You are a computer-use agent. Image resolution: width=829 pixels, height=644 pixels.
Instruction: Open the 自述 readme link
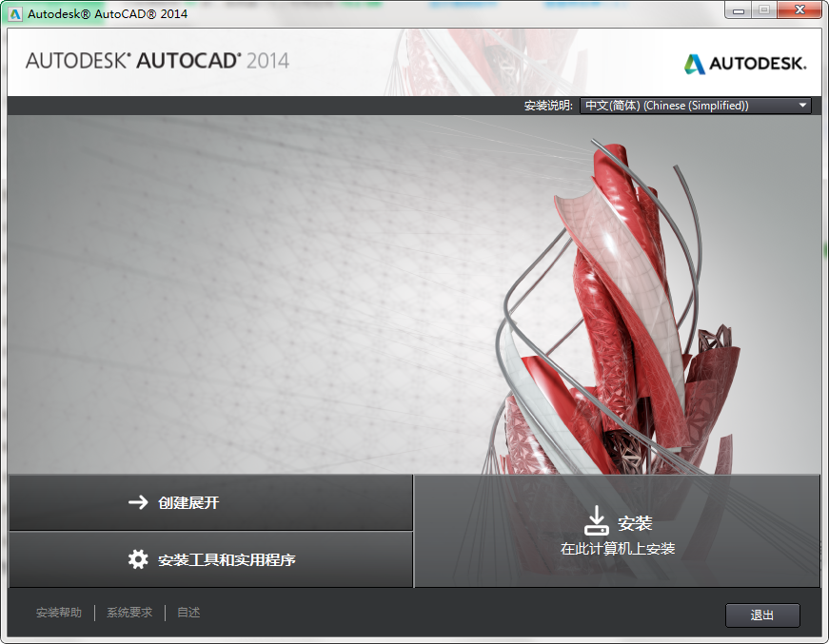(188, 613)
